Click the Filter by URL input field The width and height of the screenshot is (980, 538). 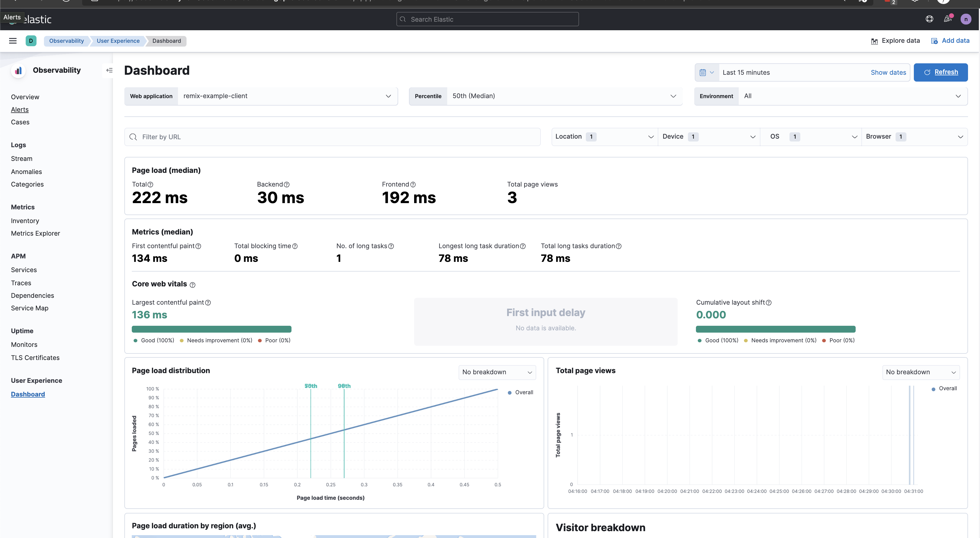tap(331, 137)
